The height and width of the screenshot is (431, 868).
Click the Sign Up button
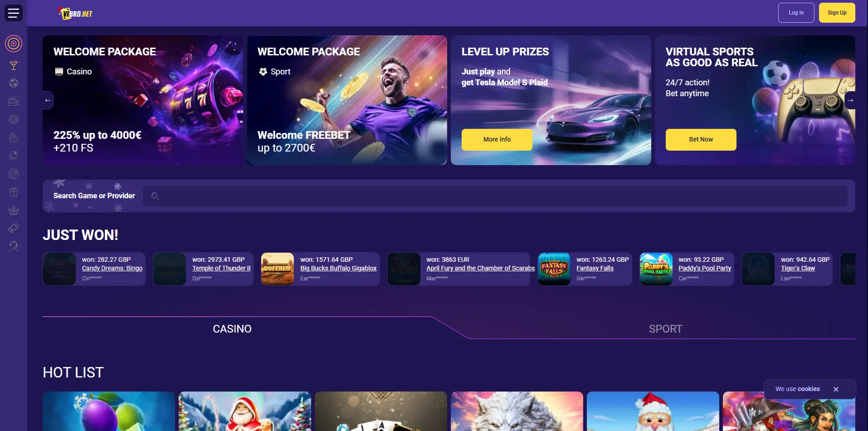[837, 13]
